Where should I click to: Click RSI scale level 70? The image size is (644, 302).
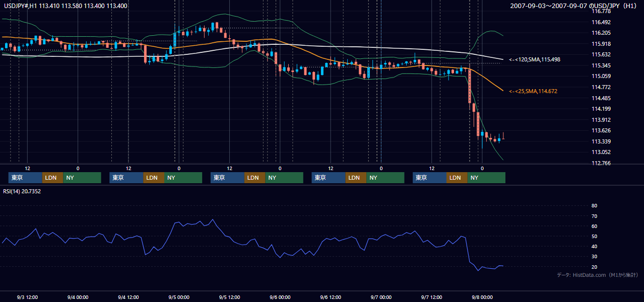tap(594, 216)
